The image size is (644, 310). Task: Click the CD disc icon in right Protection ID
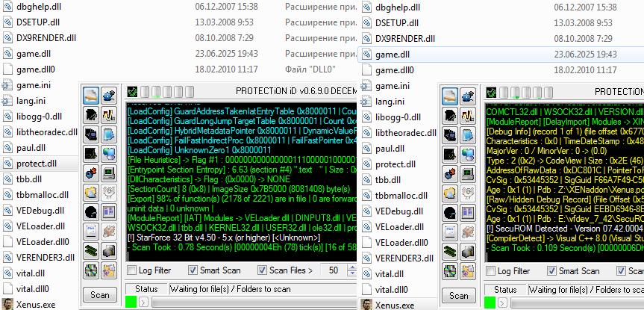point(449,271)
